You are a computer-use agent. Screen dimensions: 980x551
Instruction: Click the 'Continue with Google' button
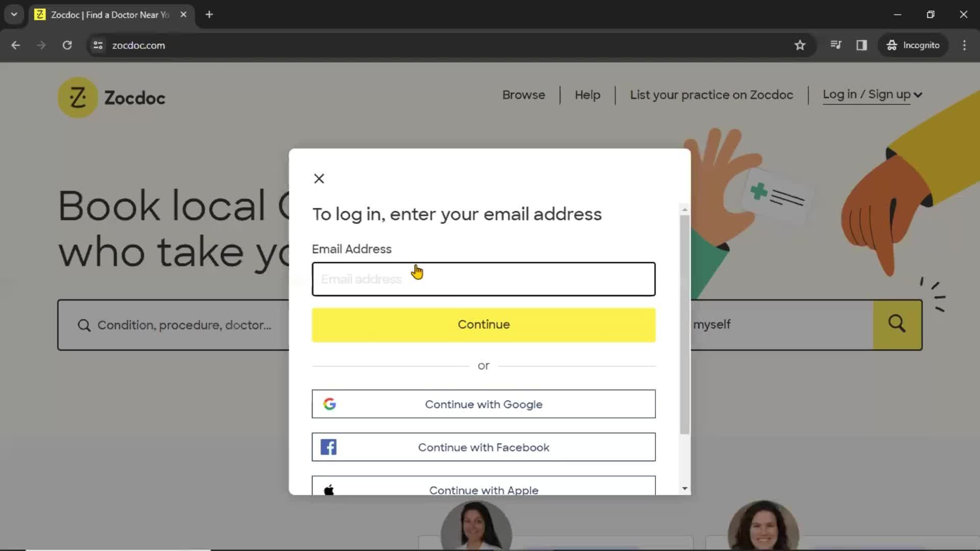tap(484, 404)
